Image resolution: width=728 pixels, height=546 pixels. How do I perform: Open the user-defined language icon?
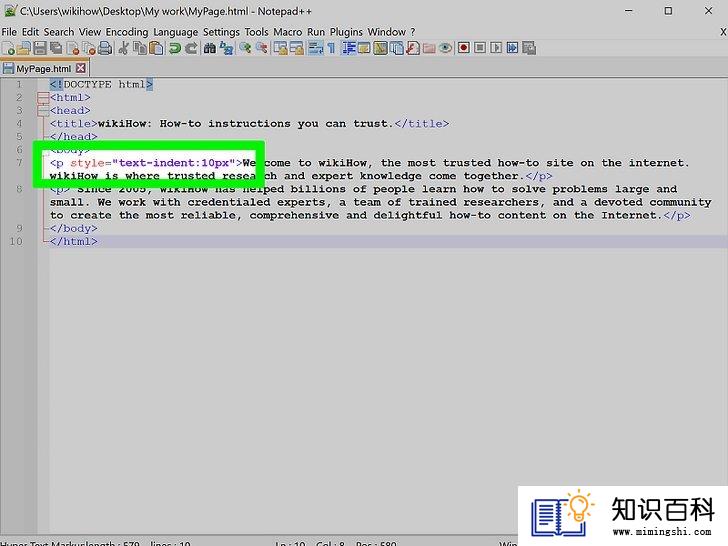(x=364, y=48)
